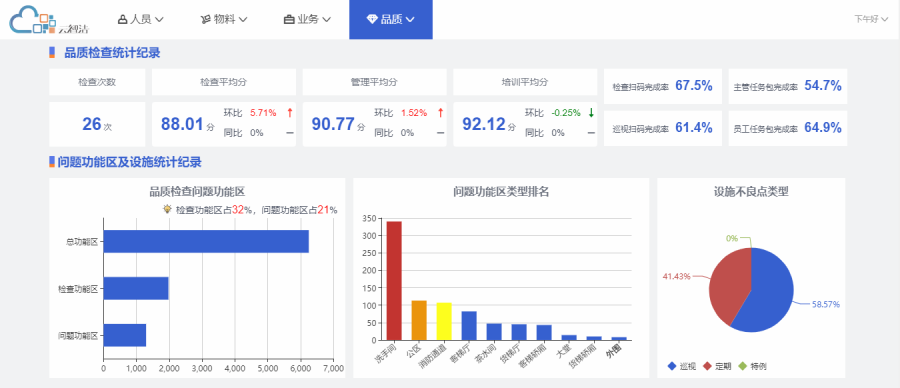
Task: Click the 问题功能区及设施统计纪录 section heading
Action: coord(129,162)
